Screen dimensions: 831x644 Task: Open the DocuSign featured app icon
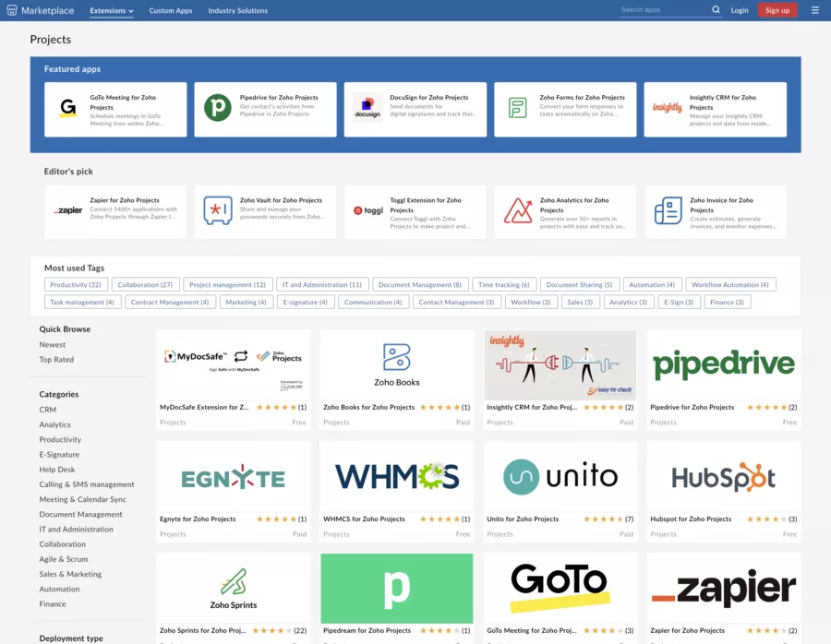pyautogui.click(x=367, y=109)
